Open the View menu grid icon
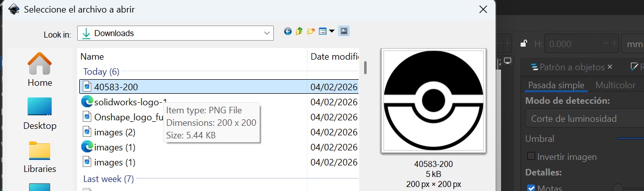The image size is (644, 191). [x=323, y=32]
